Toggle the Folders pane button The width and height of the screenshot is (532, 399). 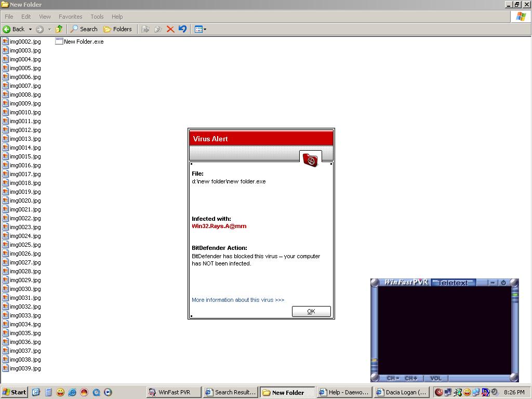click(x=117, y=29)
